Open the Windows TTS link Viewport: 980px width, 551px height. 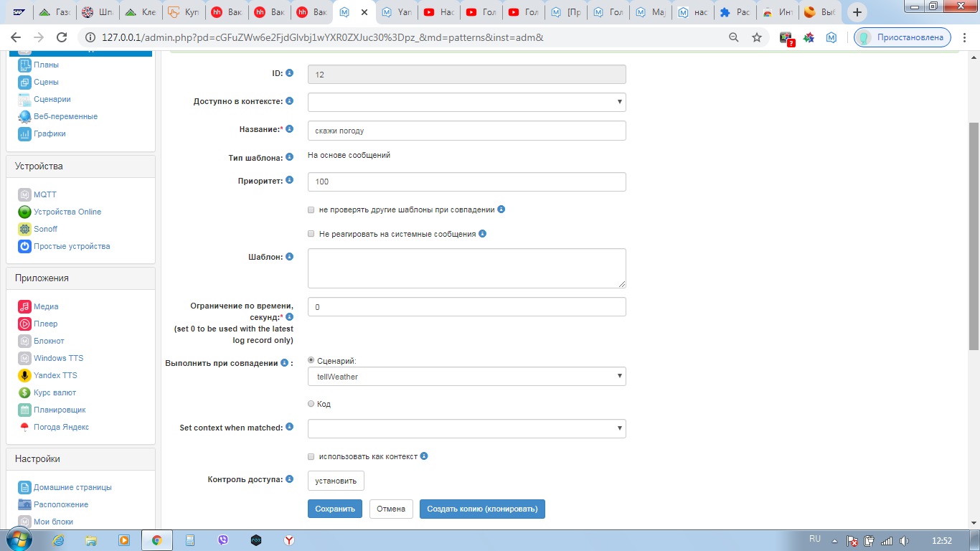(x=59, y=358)
